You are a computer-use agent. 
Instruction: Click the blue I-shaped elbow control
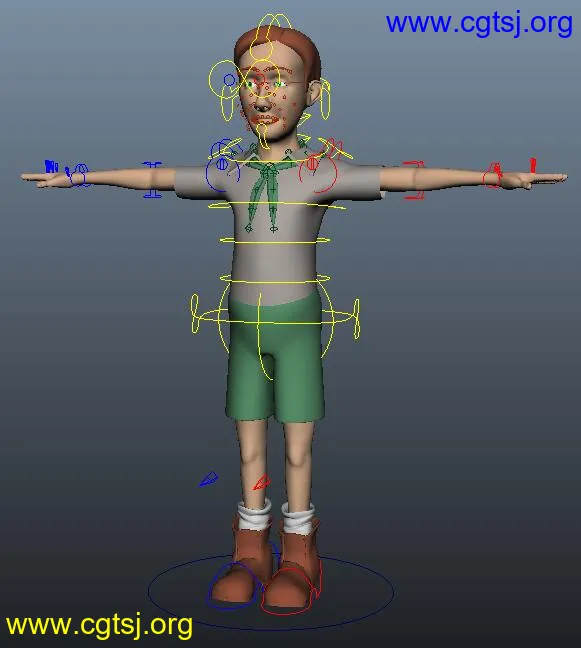[152, 180]
